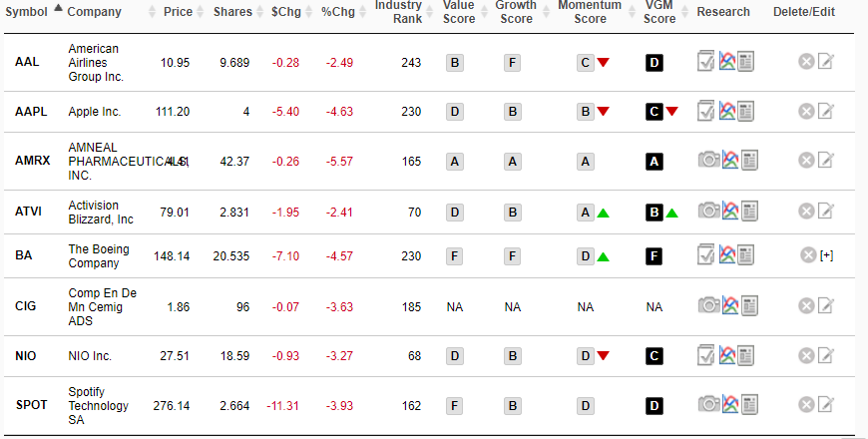This screenshot has width=868, height=439.
Task: Expand the BA row with [+]
Action: pyautogui.click(x=826, y=255)
